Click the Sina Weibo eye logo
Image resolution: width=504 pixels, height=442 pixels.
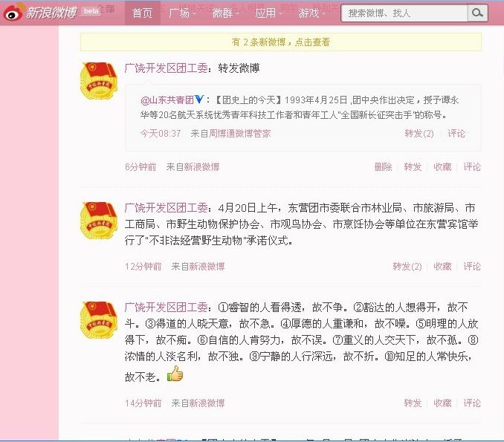[13, 12]
